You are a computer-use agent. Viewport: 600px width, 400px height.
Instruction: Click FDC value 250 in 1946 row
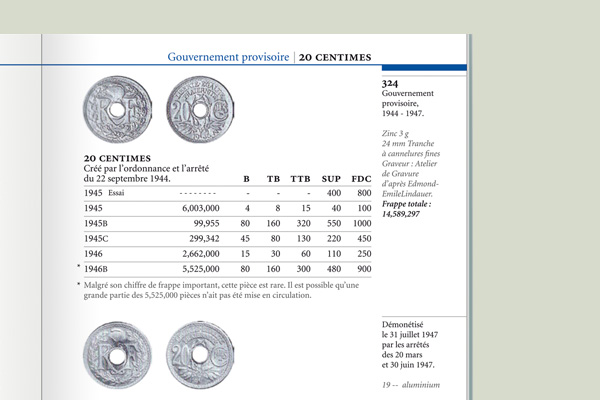364,254
